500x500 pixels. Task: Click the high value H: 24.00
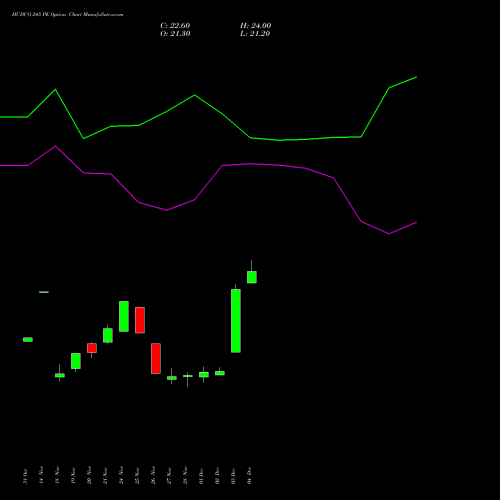tap(256, 26)
